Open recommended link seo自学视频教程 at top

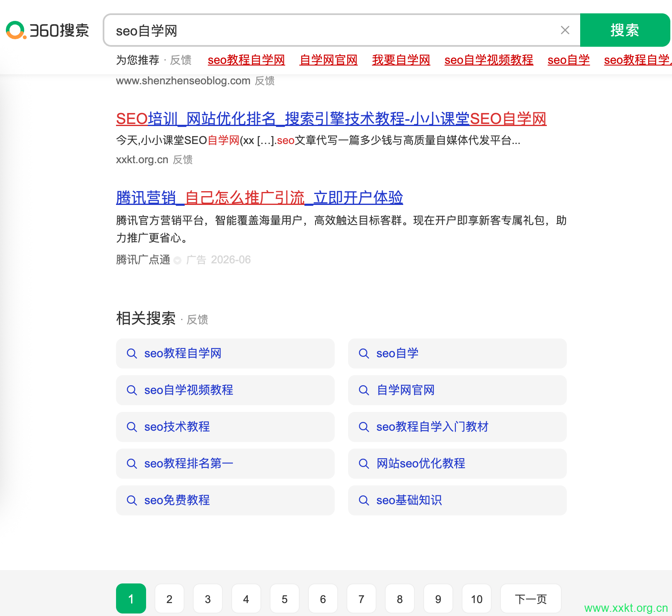489,60
